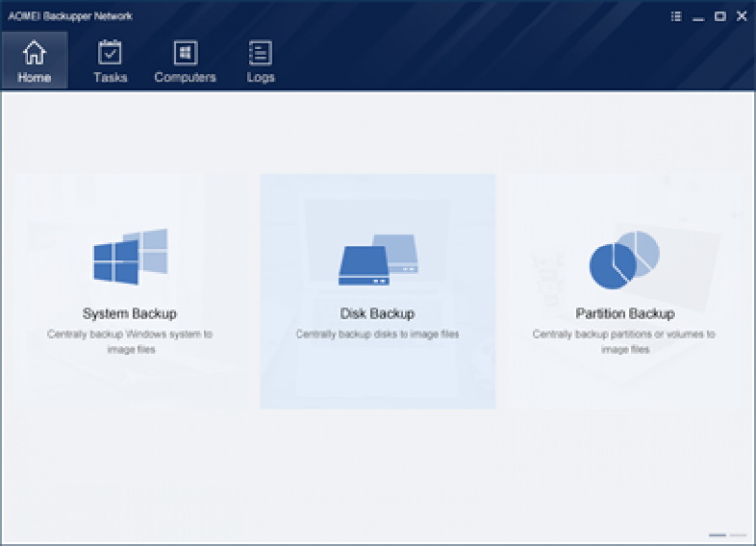
Task: Minimize the AOMEI Backupper window
Action: point(698,19)
